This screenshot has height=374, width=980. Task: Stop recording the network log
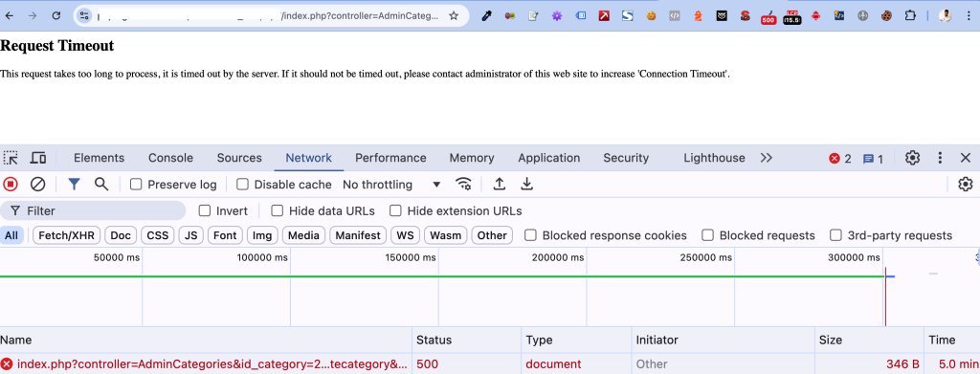(x=11, y=185)
